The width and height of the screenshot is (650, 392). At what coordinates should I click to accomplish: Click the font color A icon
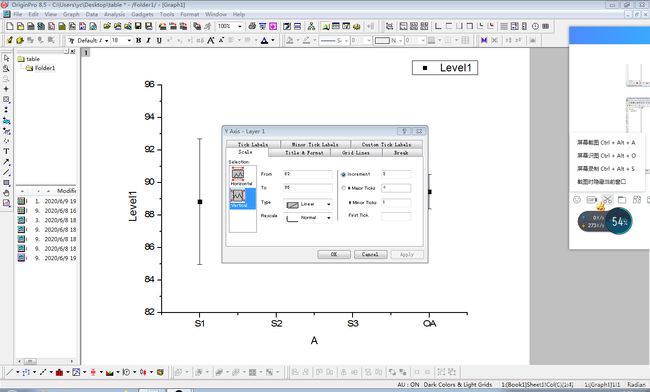[264, 40]
